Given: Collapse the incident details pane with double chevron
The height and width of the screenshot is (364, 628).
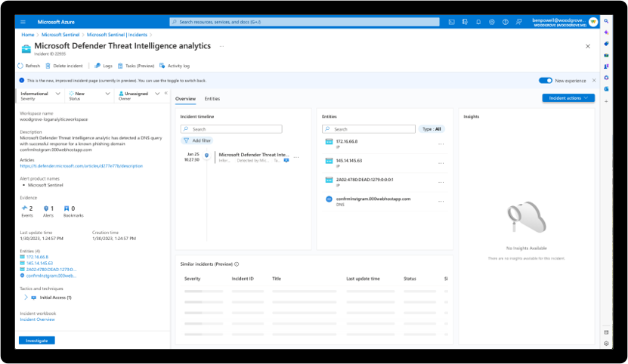Looking at the screenshot, I should click(166, 94).
